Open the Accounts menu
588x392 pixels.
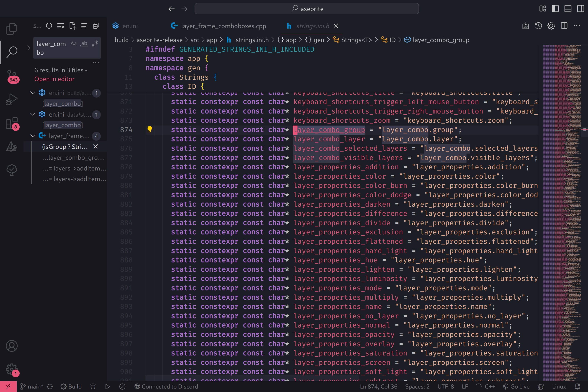(11, 346)
